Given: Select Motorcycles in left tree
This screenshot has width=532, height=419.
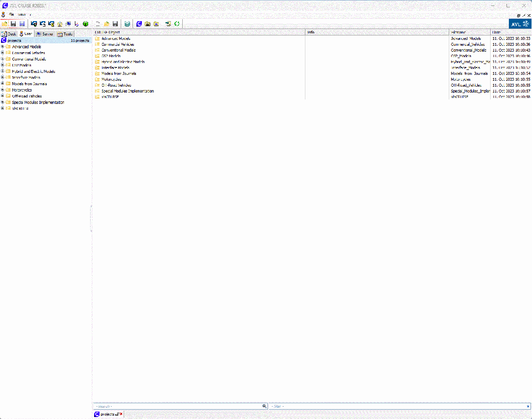Looking at the screenshot, I should [x=22, y=90].
